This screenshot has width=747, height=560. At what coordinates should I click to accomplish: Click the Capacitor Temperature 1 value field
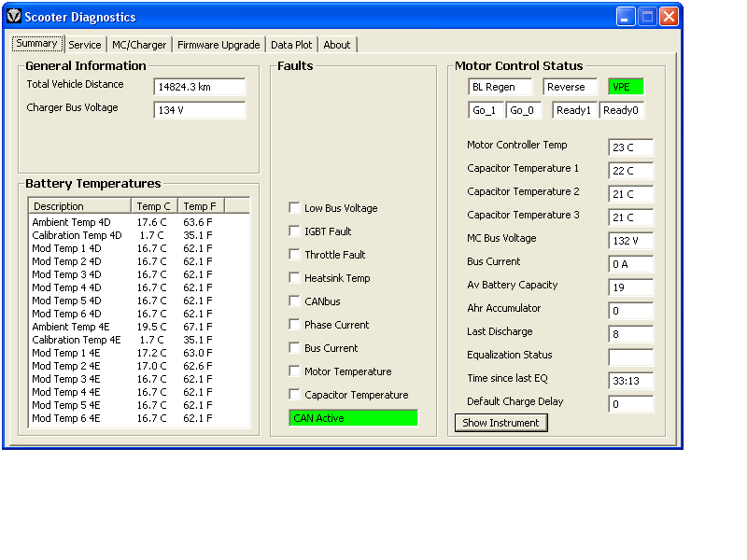click(631, 171)
